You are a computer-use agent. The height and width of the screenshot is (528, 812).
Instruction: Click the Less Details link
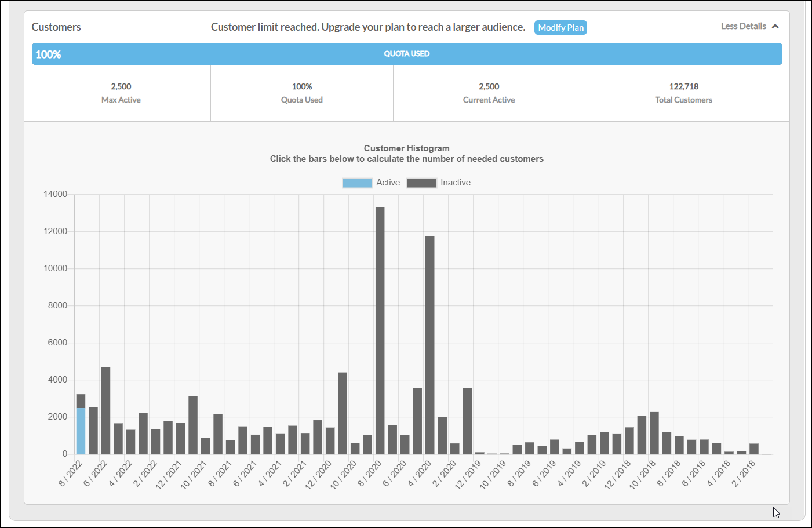pos(744,26)
